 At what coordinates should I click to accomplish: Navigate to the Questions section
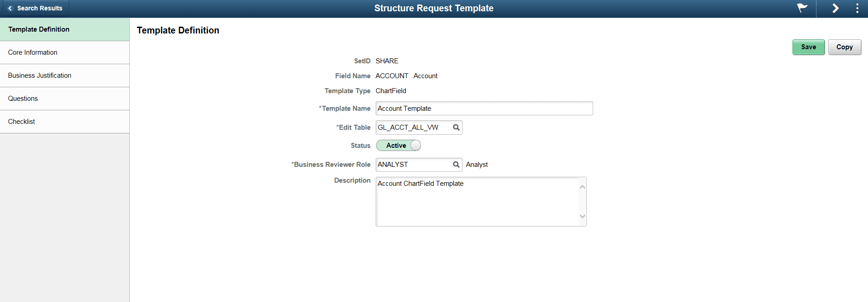coord(23,98)
